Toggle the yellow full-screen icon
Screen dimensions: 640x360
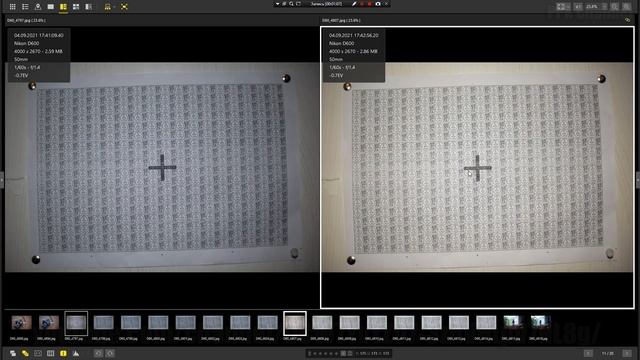tap(124, 7)
